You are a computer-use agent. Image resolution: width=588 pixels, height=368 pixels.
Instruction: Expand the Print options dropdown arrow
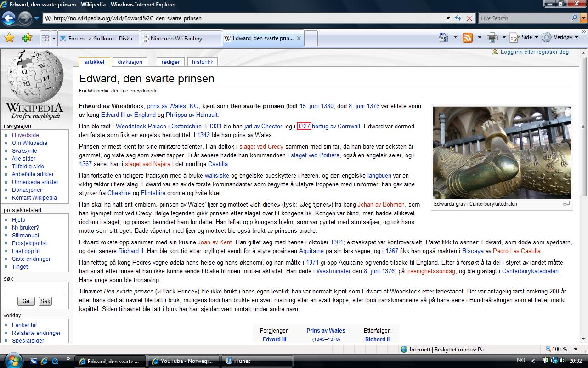pyautogui.click(x=504, y=37)
